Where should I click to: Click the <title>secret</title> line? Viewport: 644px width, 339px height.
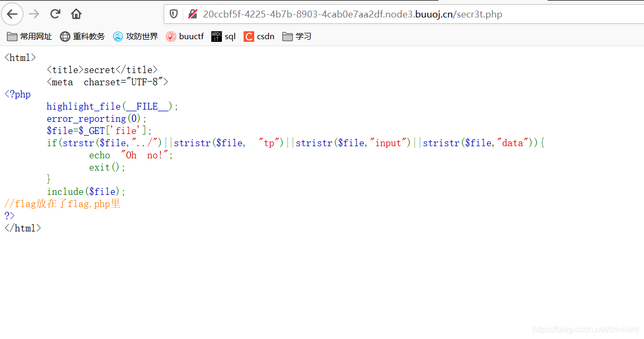[102, 70]
